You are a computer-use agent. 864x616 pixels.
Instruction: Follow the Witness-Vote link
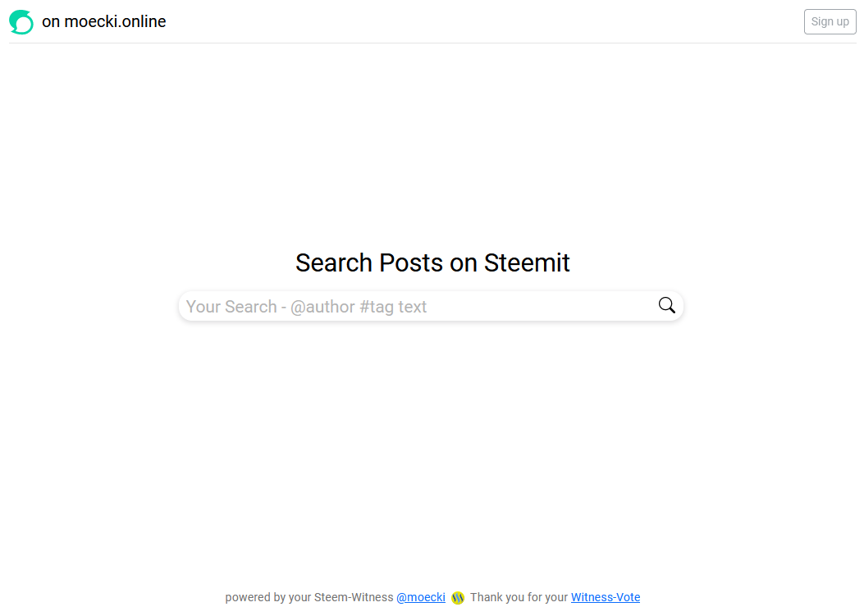coord(606,598)
